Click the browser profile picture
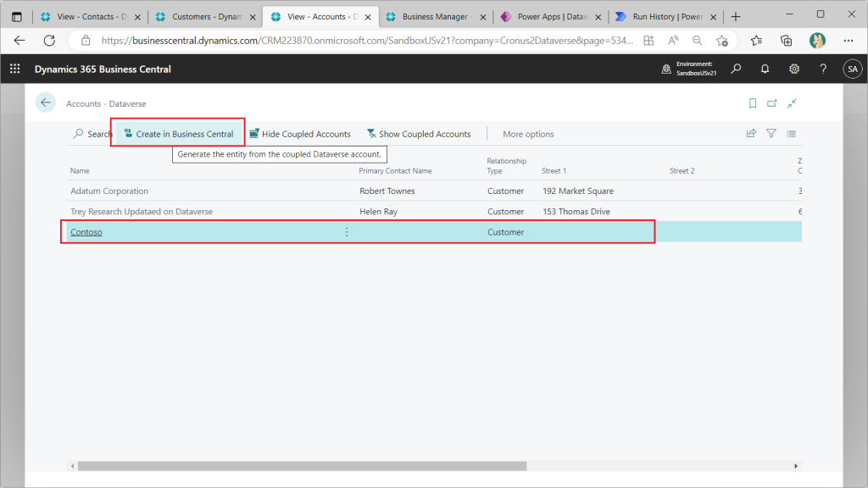 click(x=817, y=41)
